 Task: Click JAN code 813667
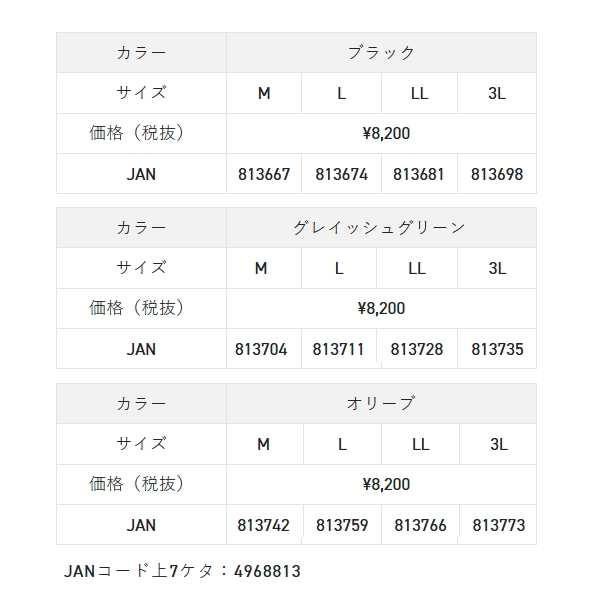coord(264,174)
